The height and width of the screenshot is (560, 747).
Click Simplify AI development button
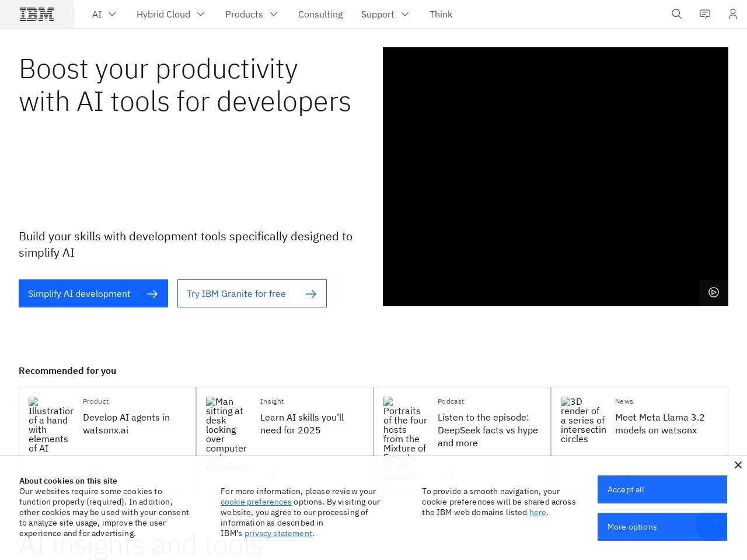point(93,293)
